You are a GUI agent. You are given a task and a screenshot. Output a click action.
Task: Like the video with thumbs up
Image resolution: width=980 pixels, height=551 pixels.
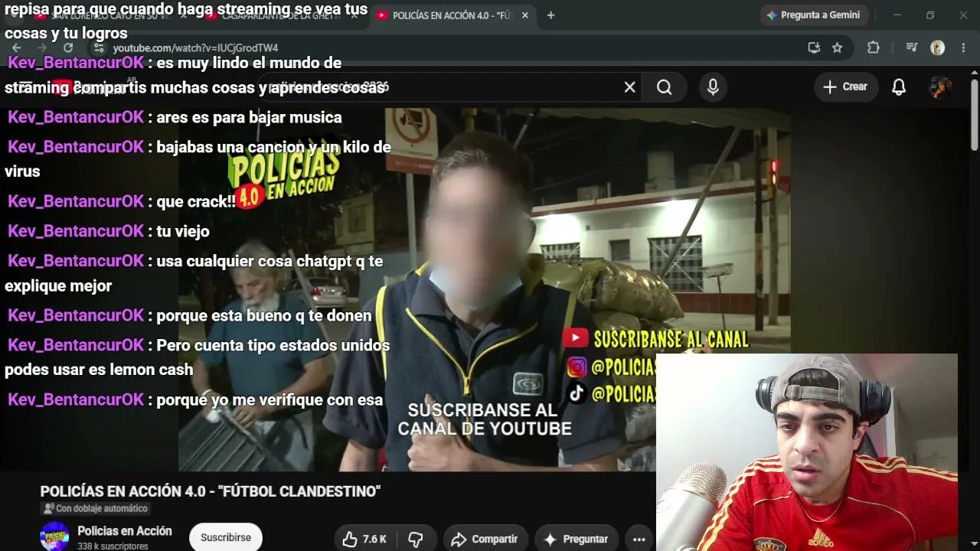click(x=364, y=539)
